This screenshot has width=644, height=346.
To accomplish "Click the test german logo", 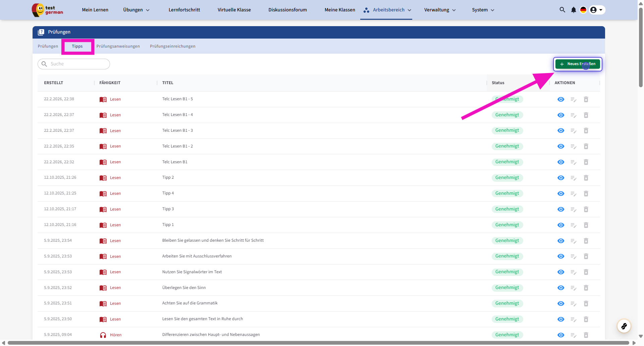I will coord(47,10).
